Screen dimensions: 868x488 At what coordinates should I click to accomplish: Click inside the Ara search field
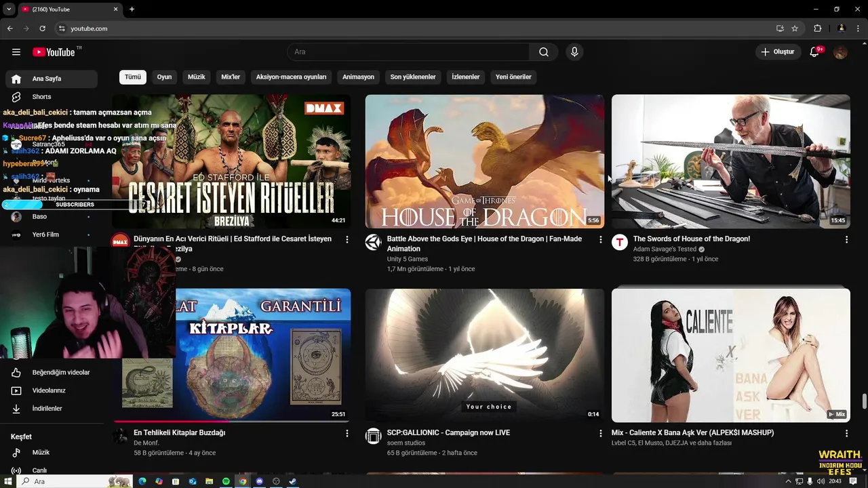pos(409,52)
